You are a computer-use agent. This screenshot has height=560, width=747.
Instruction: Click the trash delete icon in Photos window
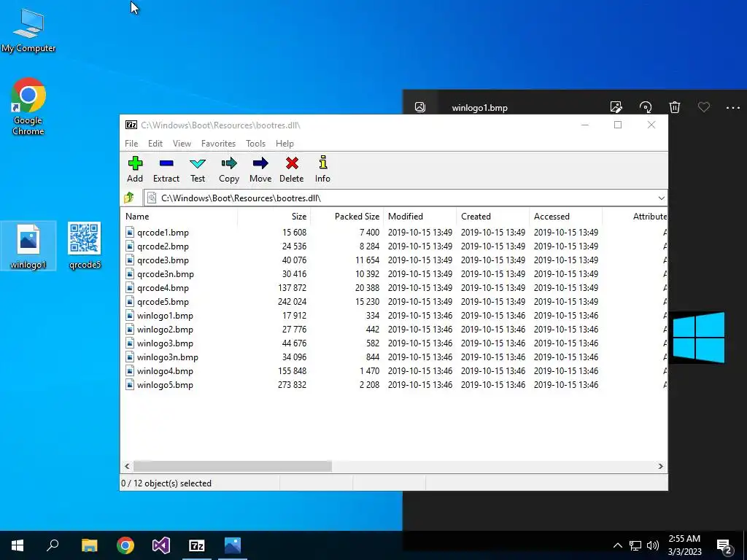click(675, 106)
